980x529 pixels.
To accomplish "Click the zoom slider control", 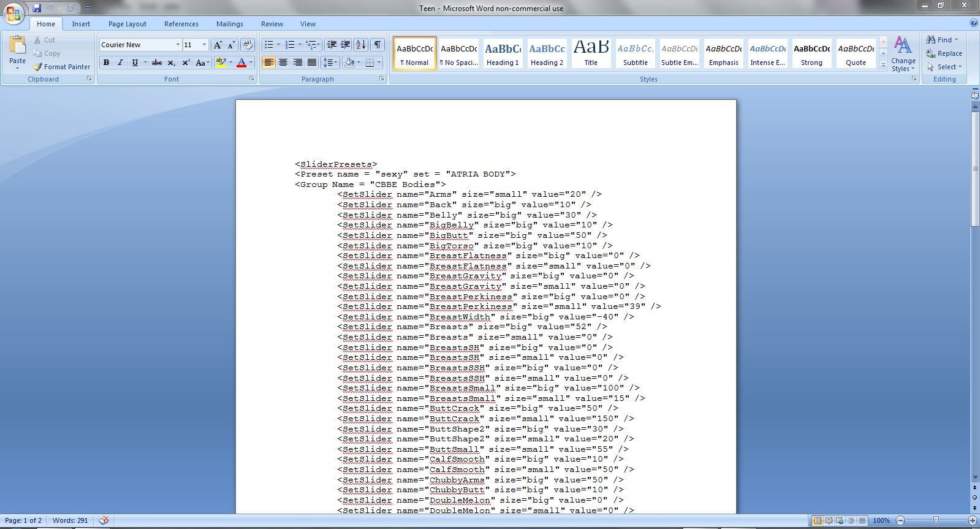I will pos(936,520).
